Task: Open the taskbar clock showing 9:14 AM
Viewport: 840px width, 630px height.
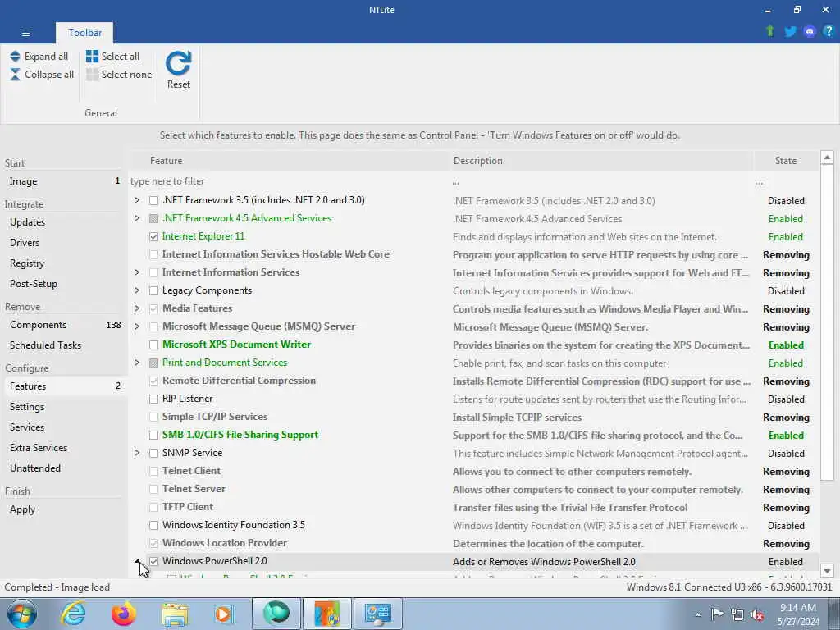Action: 798,614
